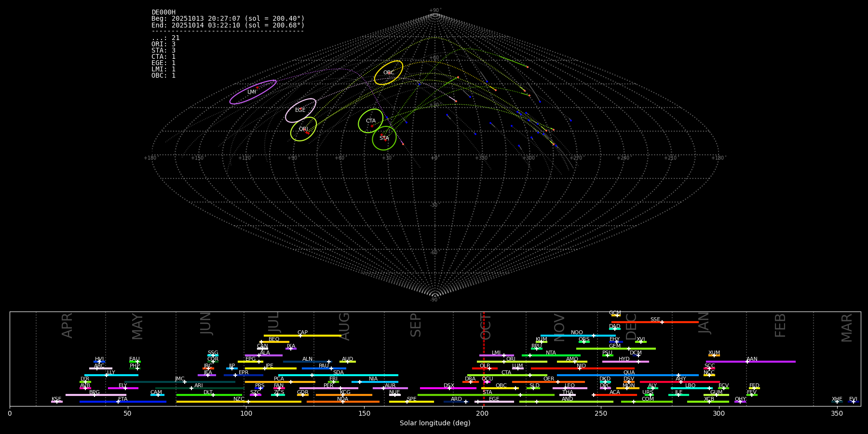
Task: Select the 'Beg: 20251013 20:27:07' line
Action: pos(228,19)
